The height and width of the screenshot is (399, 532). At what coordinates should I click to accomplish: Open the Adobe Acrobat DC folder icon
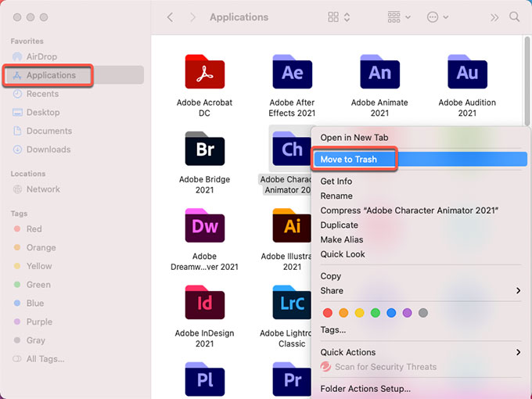(205, 72)
